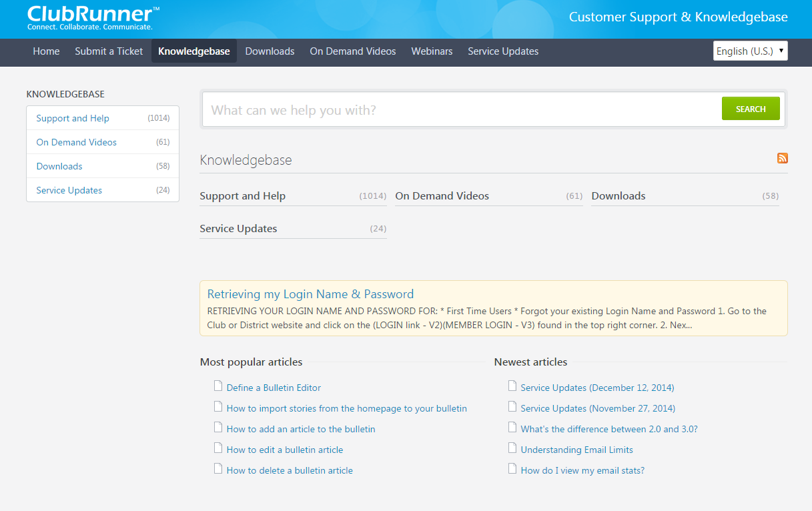
Task: Click the SEARCH button
Action: [751, 108]
